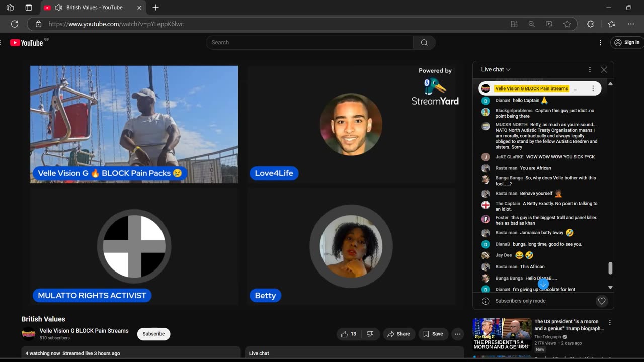Click the video description watching now box
The image size is (644, 362).
point(131,353)
